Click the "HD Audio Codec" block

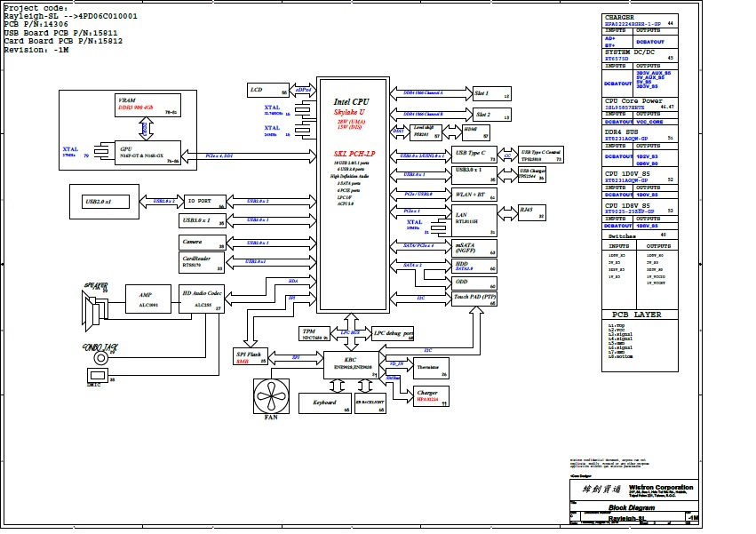pyautogui.click(x=202, y=299)
